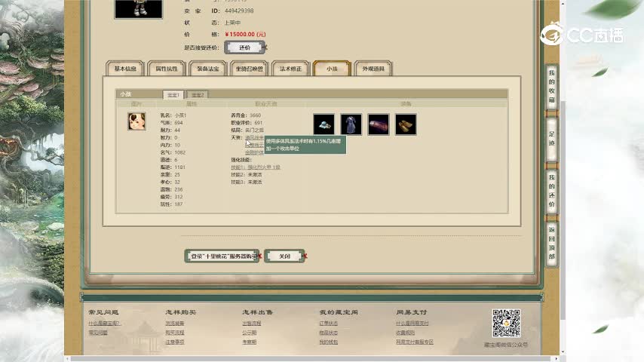Screen dimensions: 644x362
Task: Open the 属性抗性 tab
Action: [167, 69]
